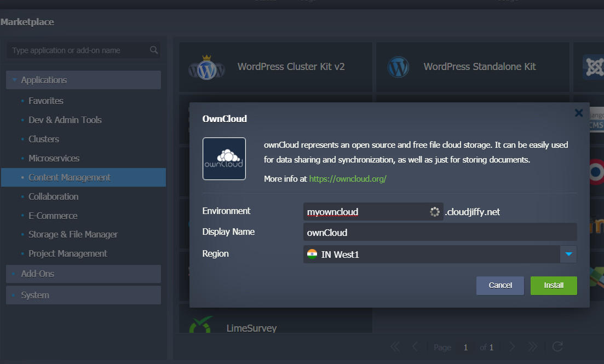Open the owncloud.org link
Image resolution: width=604 pixels, height=364 pixels.
pyautogui.click(x=348, y=179)
